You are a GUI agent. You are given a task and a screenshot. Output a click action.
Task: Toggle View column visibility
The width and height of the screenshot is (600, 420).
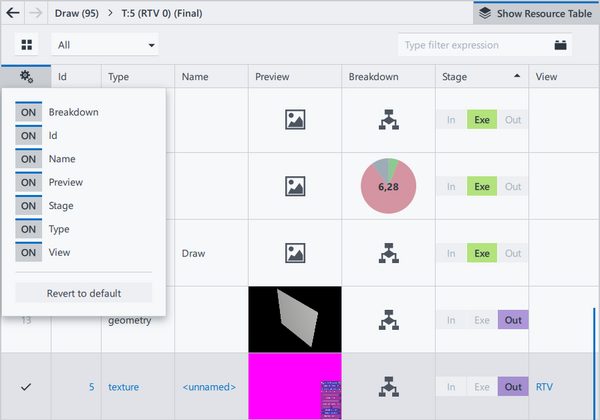pyautogui.click(x=29, y=252)
